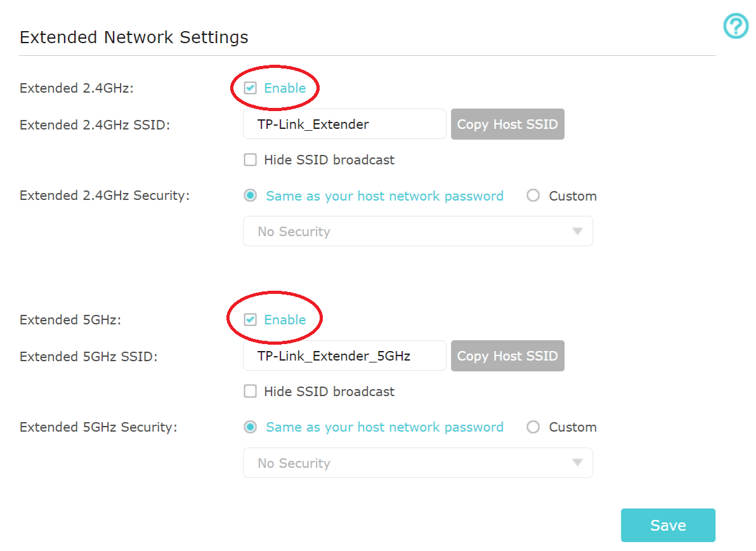Check Hide SSID broadcast for 2.4GHz
This screenshot has height=551, width=756.
click(251, 160)
